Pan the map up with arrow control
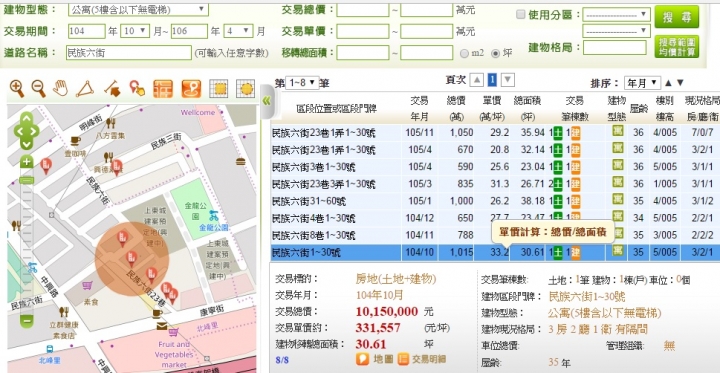This screenshot has height=373, width=720. (27, 119)
